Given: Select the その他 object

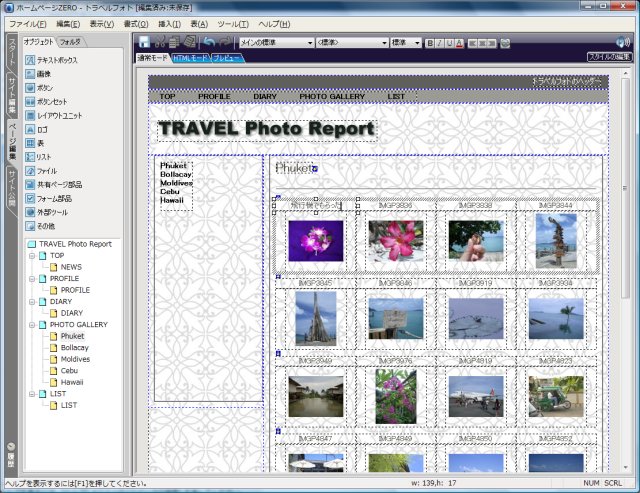Looking at the screenshot, I should point(40,226).
